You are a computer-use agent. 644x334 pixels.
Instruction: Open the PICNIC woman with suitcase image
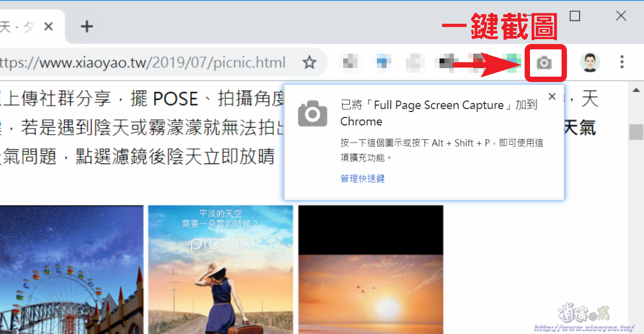coord(221,270)
